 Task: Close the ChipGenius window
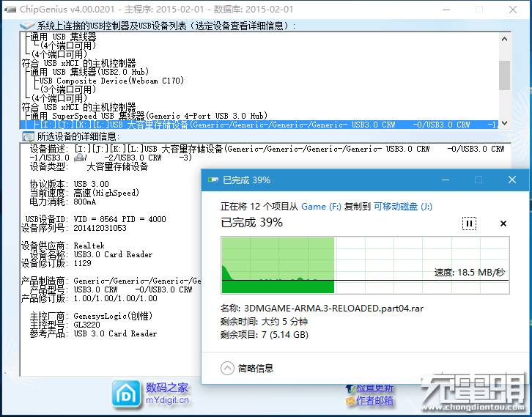click(x=513, y=10)
